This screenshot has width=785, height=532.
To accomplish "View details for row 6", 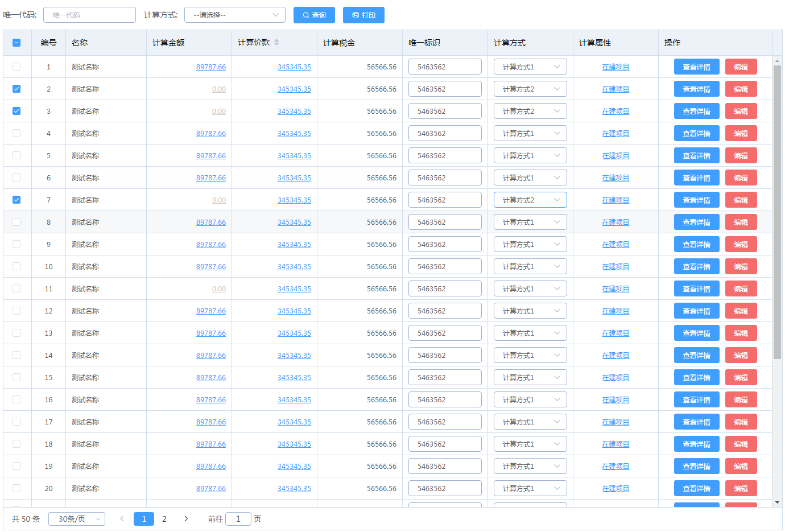I will pyautogui.click(x=696, y=178).
